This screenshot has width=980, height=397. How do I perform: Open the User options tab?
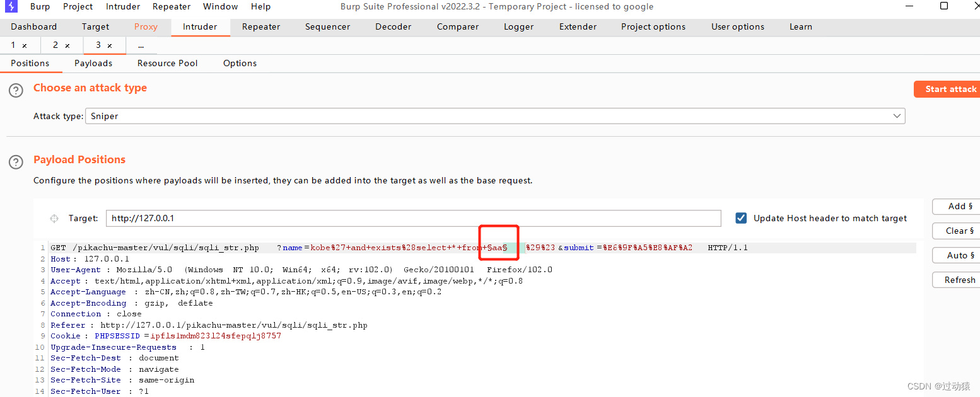coord(738,26)
